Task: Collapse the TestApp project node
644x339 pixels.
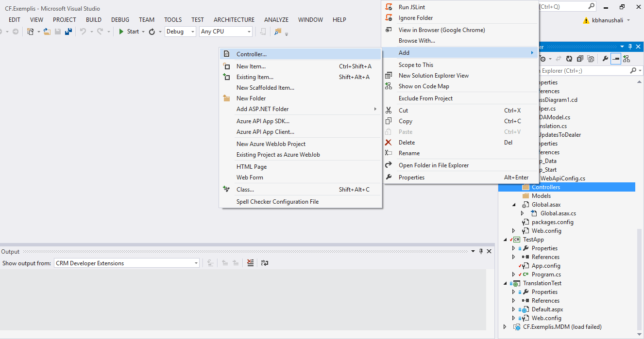Action: pyautogui.click(x=505, y=240)
